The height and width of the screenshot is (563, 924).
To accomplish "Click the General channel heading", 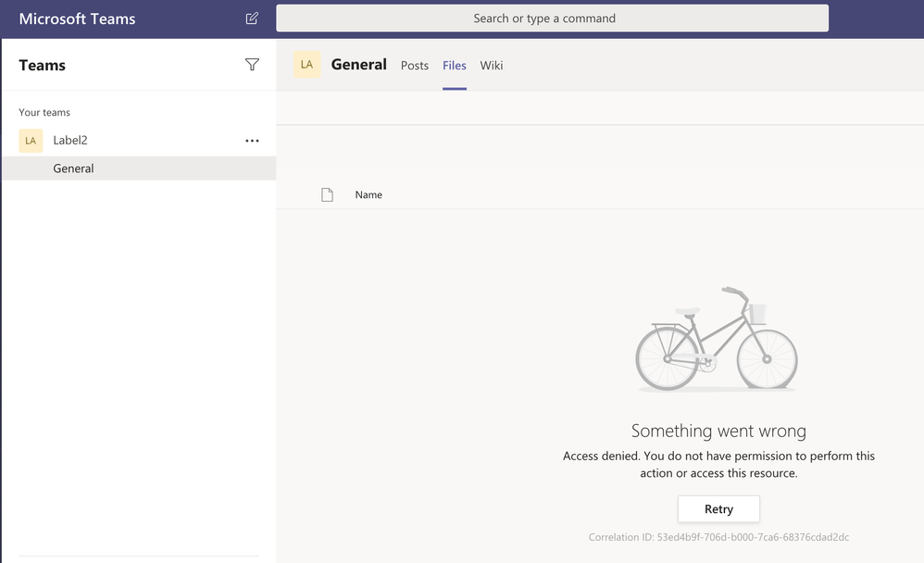I will [x=359, y=64].
